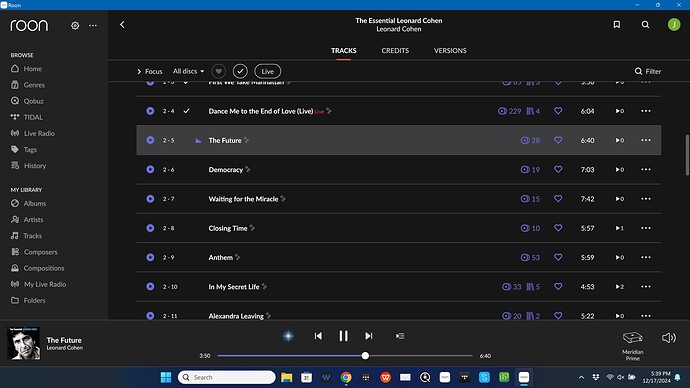Open Artists in My Library
The width and height of the screenshot is (690, 388).
pos(27,220)
